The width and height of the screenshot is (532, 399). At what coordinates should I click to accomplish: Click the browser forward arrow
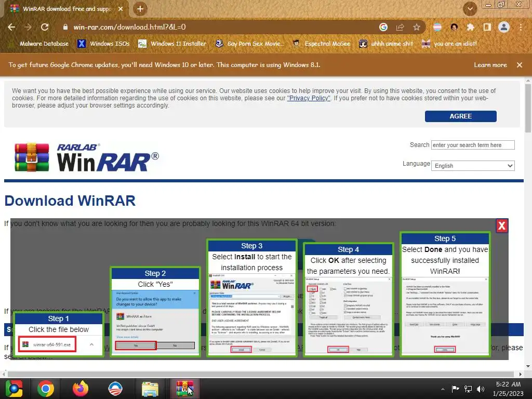click(x=28, y=27)
